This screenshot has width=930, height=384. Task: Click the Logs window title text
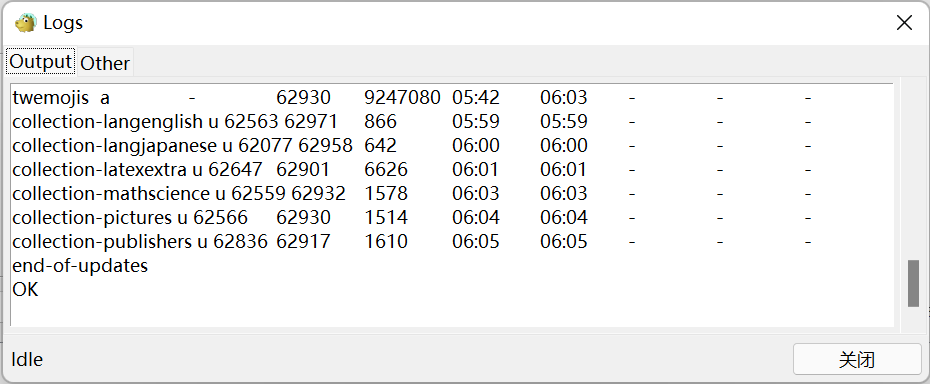point(63,23)
